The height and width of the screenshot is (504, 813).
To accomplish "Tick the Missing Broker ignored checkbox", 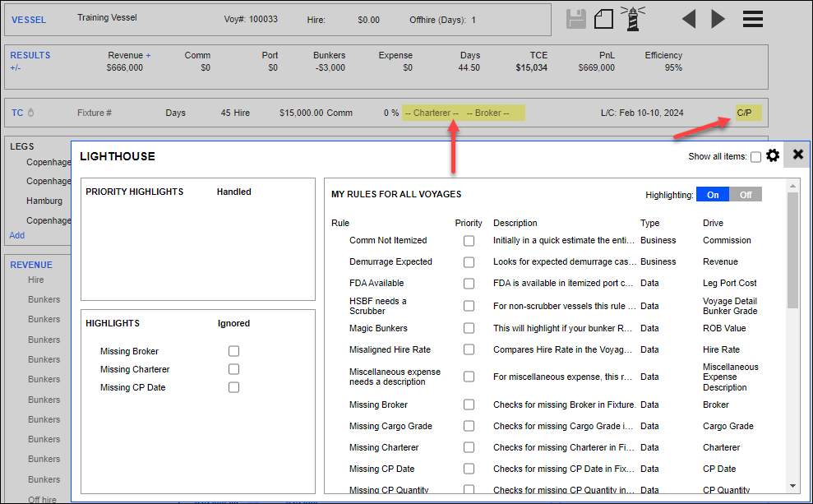I will click(234, 351).
